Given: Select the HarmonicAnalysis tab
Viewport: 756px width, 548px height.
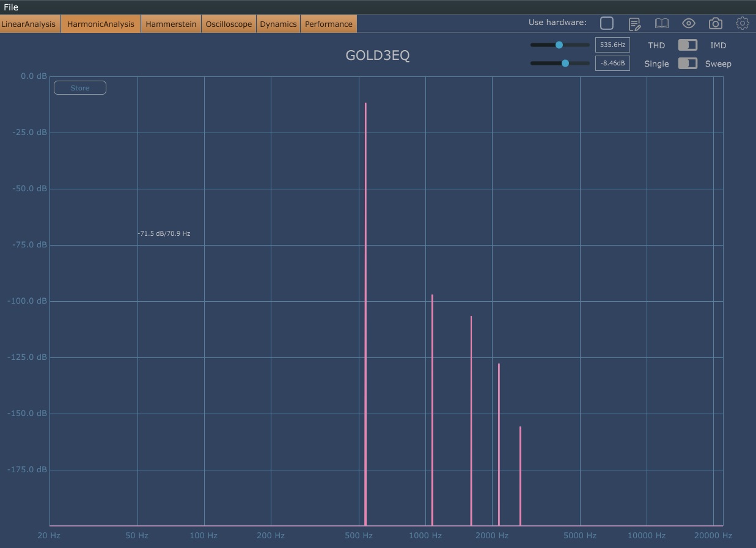Looking at the screenshot, I should (x=101, y=24).
